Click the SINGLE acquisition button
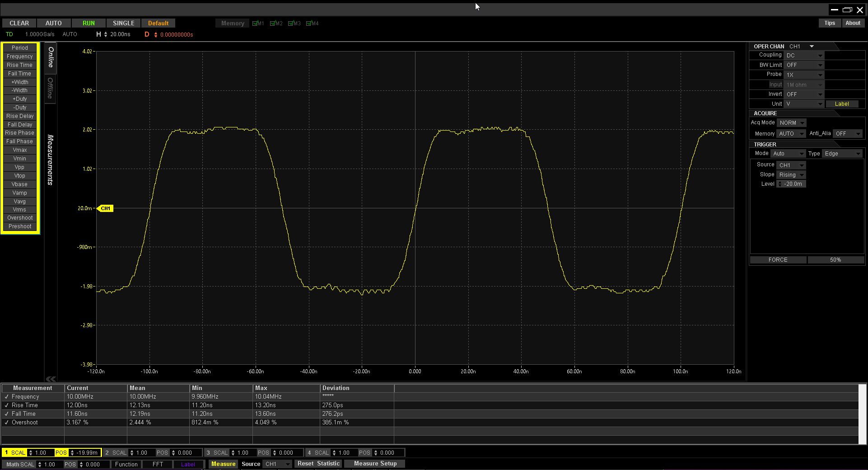This screenshot has height=470, width=868. click(x=123, y=23)
